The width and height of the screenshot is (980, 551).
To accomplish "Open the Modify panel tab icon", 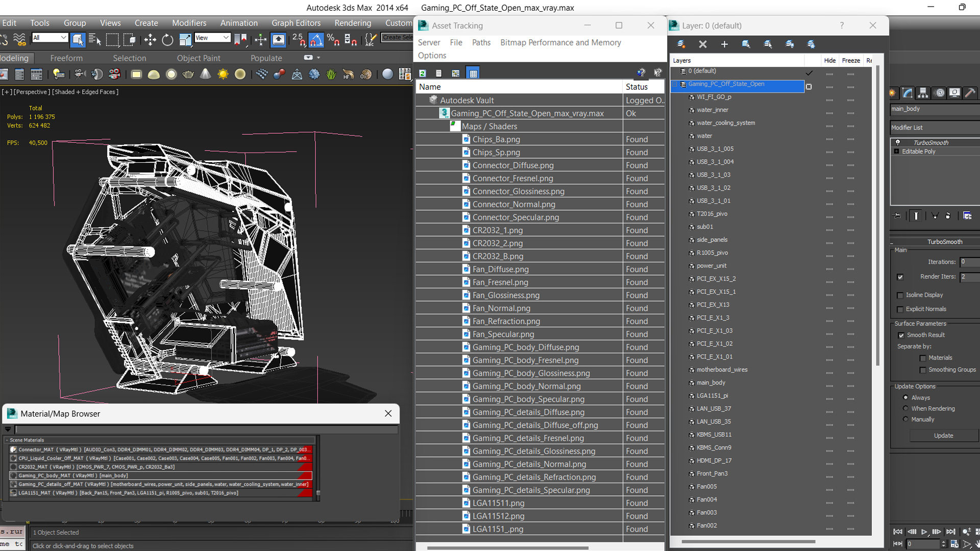I will pyautogui.click(x=908, y=93).
